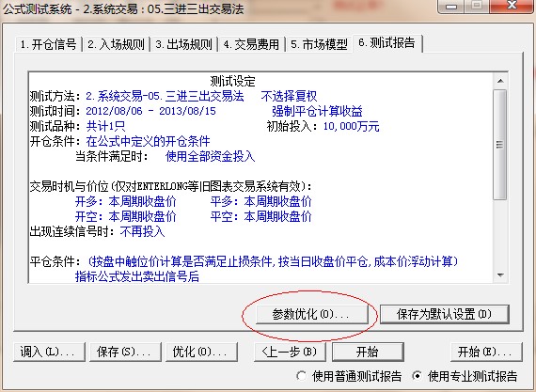Click the text 不选择复权

click(x=290, y=97)
